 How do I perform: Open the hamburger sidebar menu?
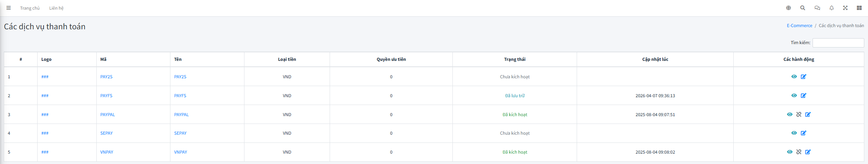pyautogui.click(x=9, y=8)
